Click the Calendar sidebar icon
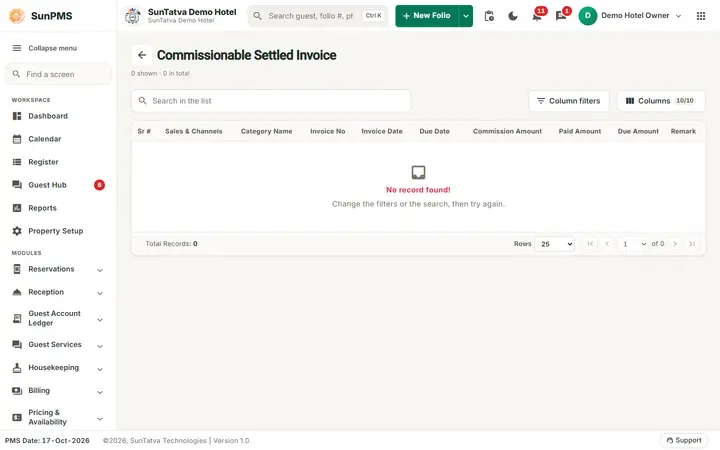The height and width of the screenshot is (450, 720). [17, 139]
